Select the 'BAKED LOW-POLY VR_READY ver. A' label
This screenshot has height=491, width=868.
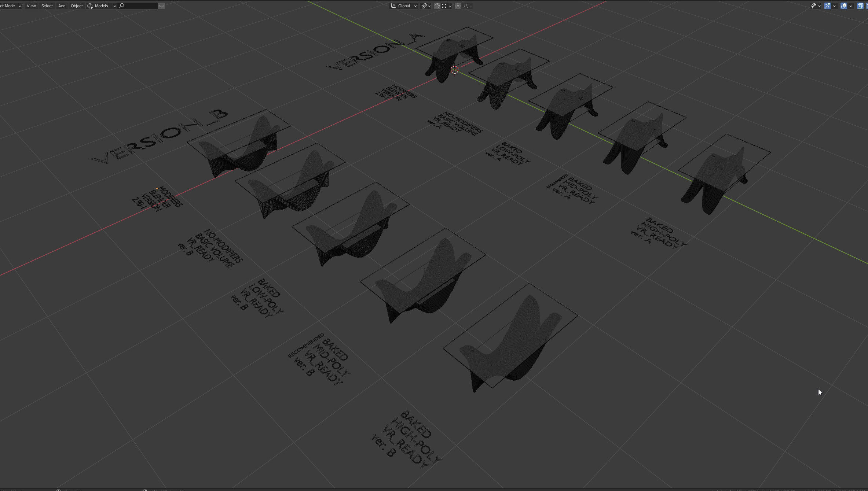pyautogui.click(x=508, y=154)
